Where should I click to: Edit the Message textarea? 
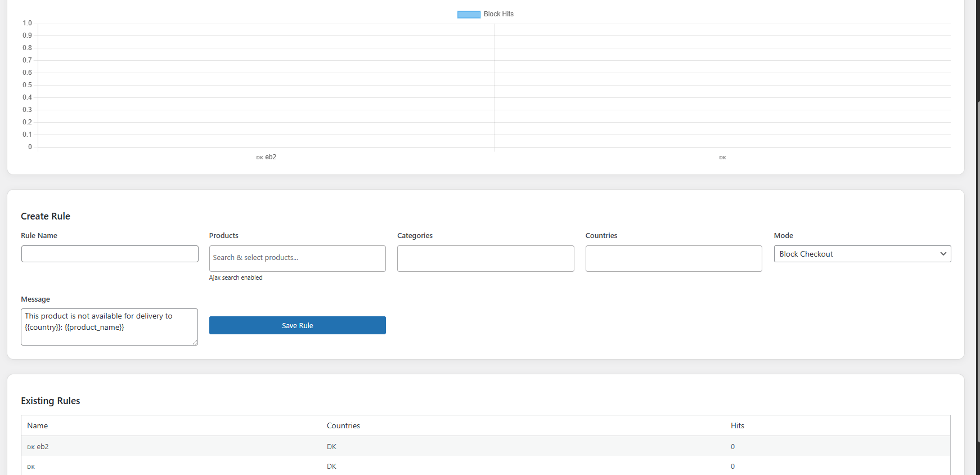pos(109,327)
